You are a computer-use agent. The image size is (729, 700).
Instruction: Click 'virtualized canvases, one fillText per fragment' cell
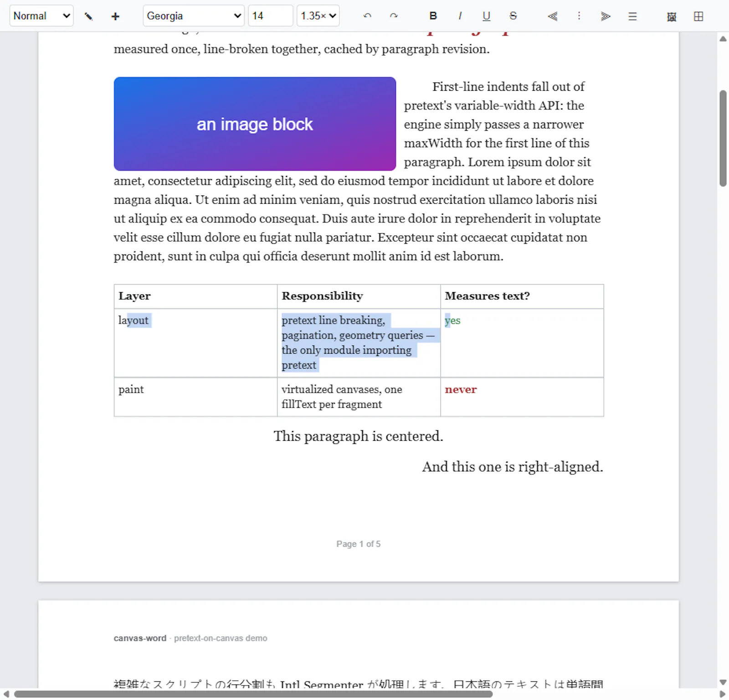click(359, 397)
